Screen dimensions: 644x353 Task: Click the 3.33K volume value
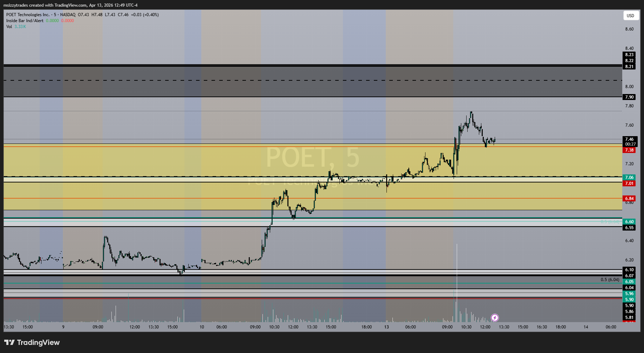[20, 27]
